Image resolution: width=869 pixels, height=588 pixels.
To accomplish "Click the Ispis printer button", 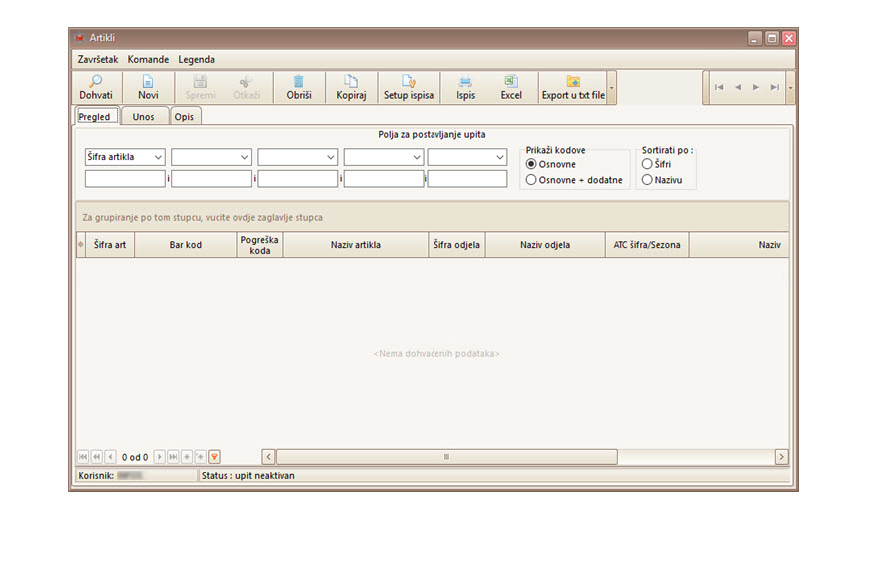I will pos(465,88).
